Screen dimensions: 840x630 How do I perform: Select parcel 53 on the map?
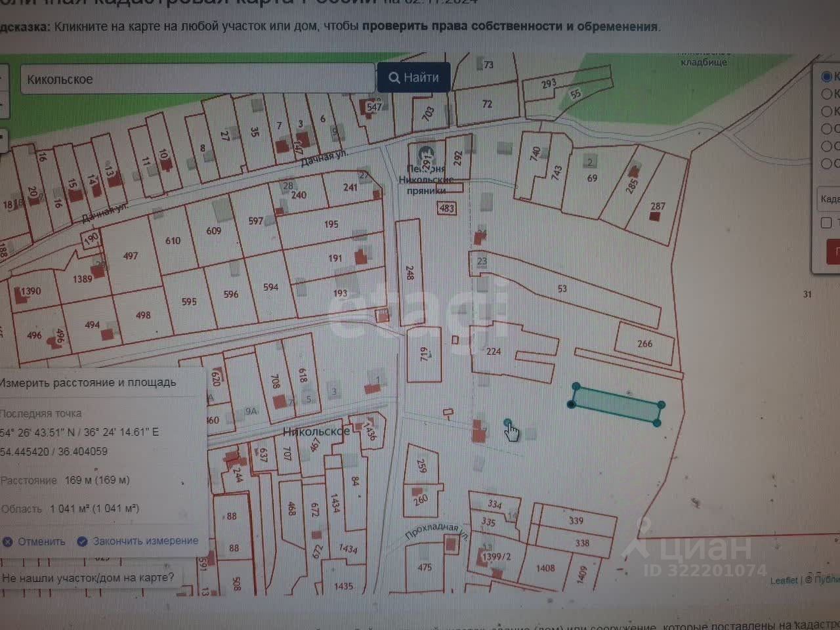click(x=562, y=289)
